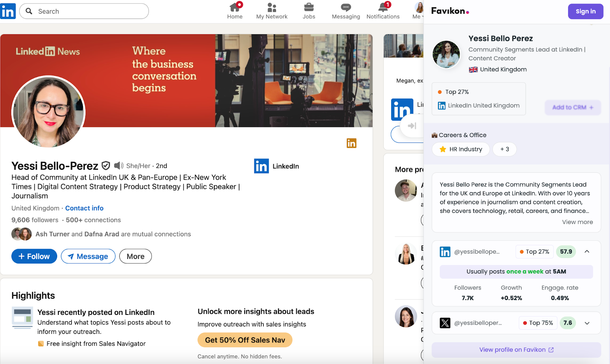Collapse the @yessibellope LinkedIn card
The width and height of the screenshot is (610, 364).
(587, 251)
